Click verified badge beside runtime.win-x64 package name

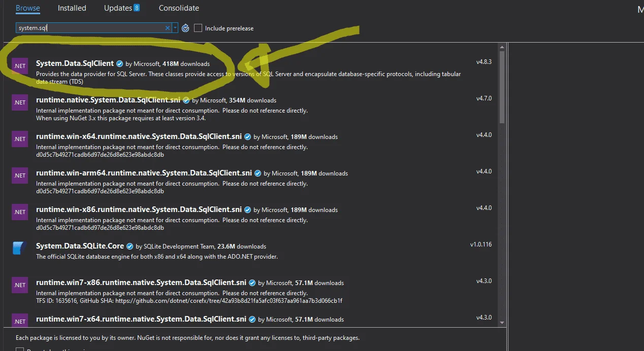coord(248,137)
